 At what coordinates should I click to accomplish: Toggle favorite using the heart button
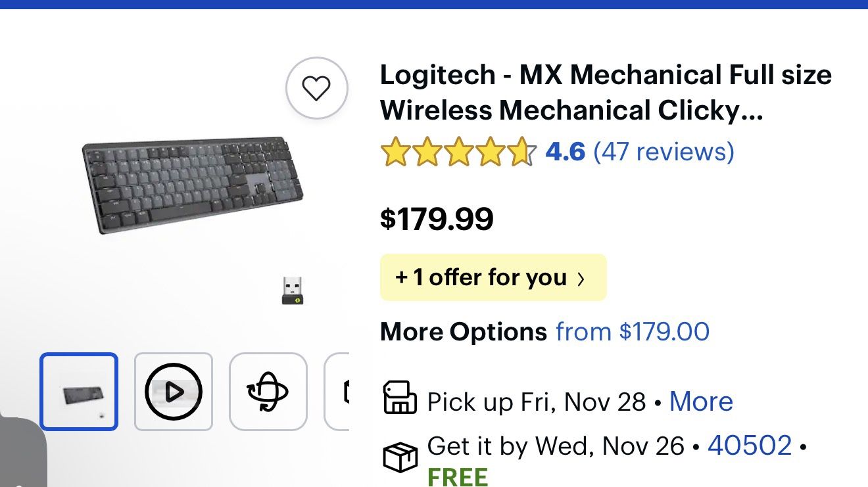pyautogui.click(x=317, y=89)
